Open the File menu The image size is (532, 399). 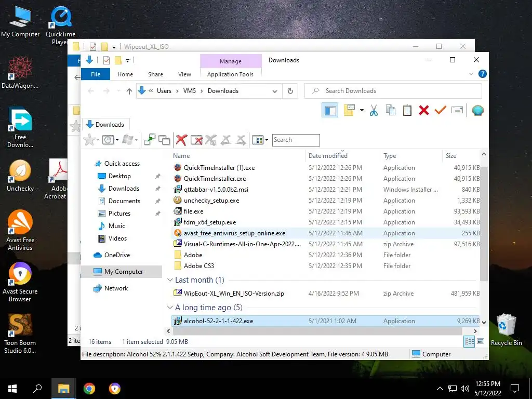click(x=96, y=74)
